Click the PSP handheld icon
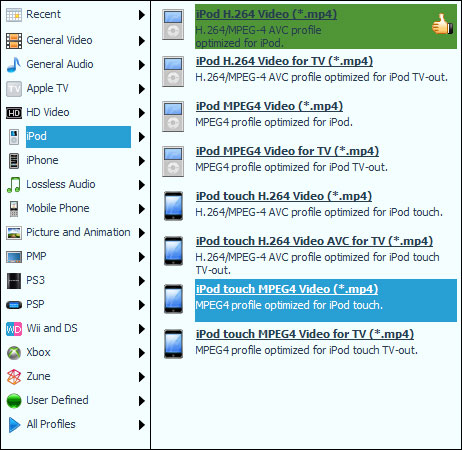This screenshot has height=450, width=462. (14, 305)
